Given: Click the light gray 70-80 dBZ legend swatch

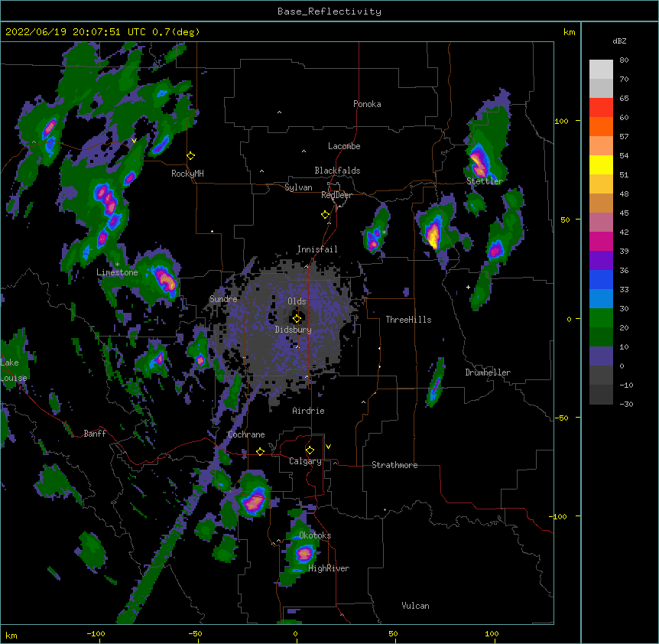Looking at the screenshot, I should [601, 69].
